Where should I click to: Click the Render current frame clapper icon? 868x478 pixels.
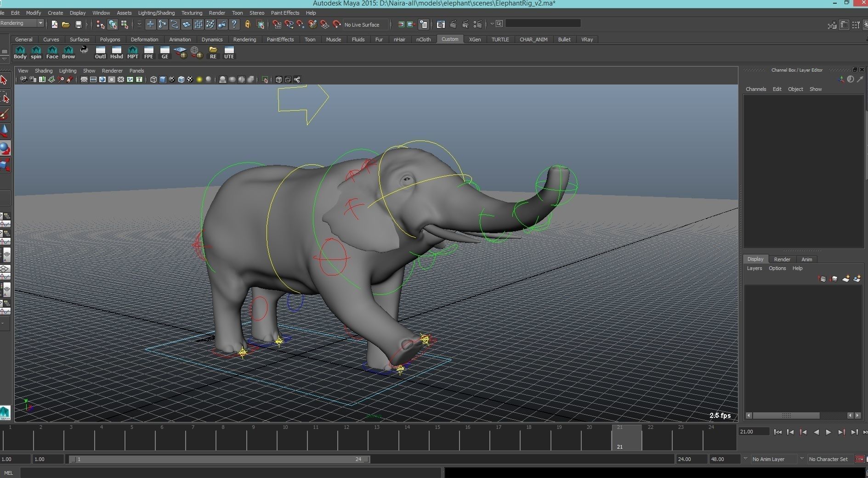click(453, 24)
